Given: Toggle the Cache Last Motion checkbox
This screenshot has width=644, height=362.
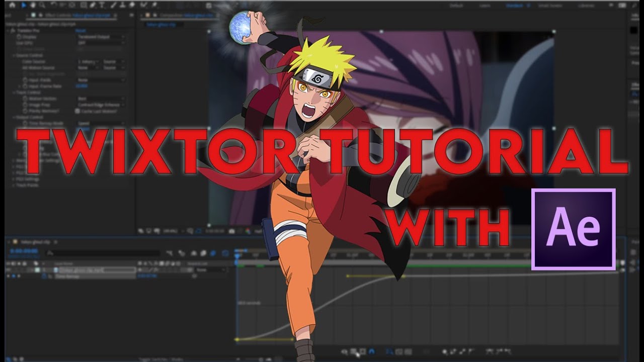Looking at the screenshot, I should pos(77,111).
